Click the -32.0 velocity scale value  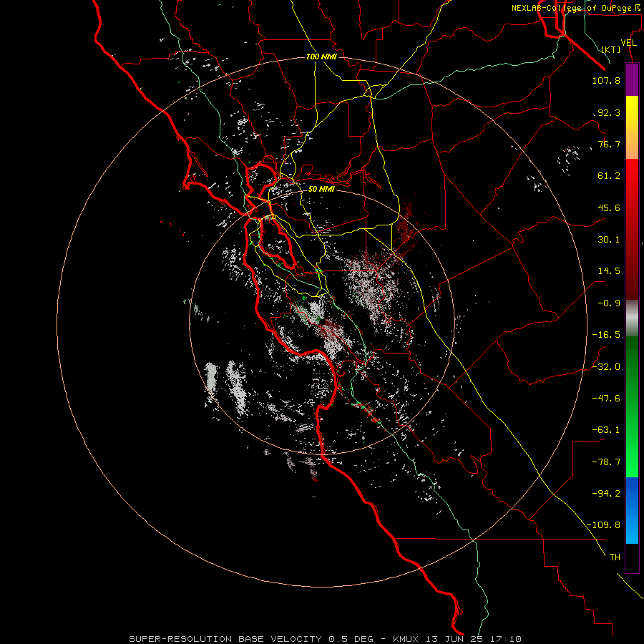(x=606, y=367)
